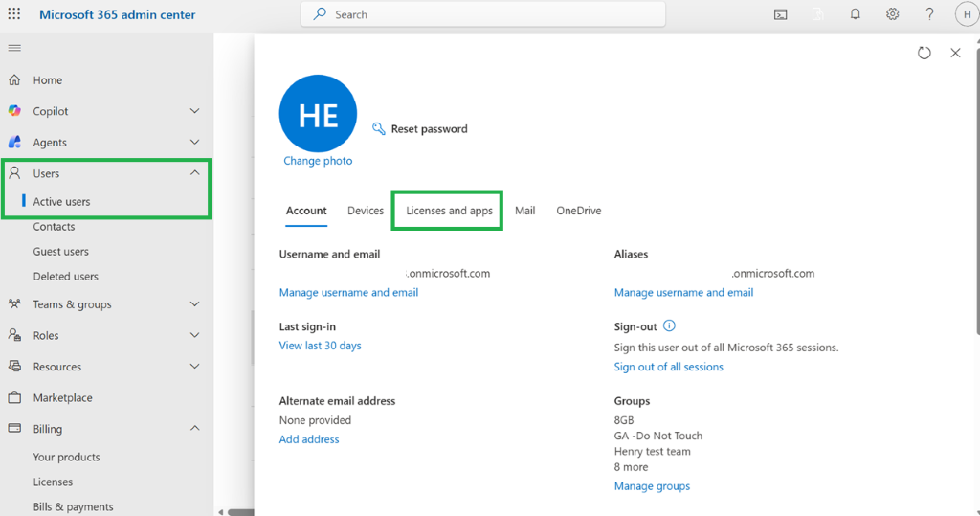This screenshot has width=980, height=516.
Task: Click the Change photo link
Action: click(318, 161)
